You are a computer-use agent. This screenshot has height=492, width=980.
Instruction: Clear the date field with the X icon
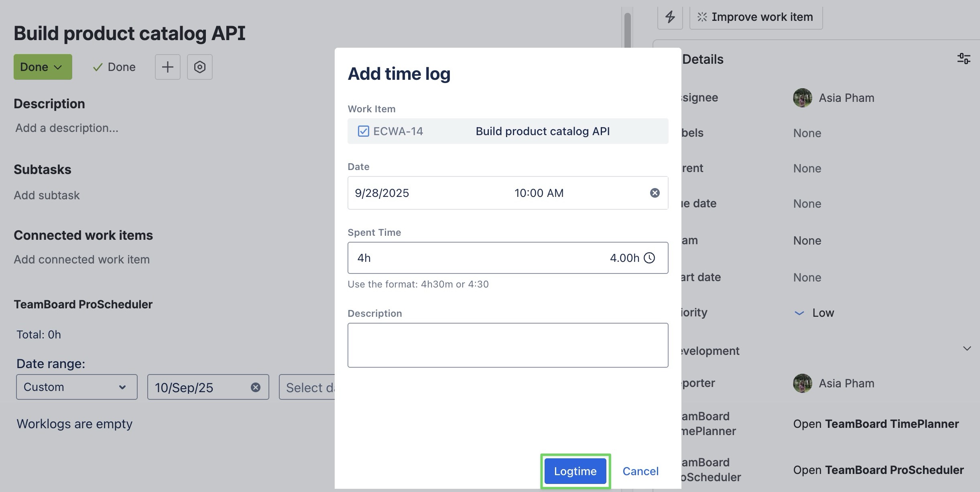tap(655, 193)
